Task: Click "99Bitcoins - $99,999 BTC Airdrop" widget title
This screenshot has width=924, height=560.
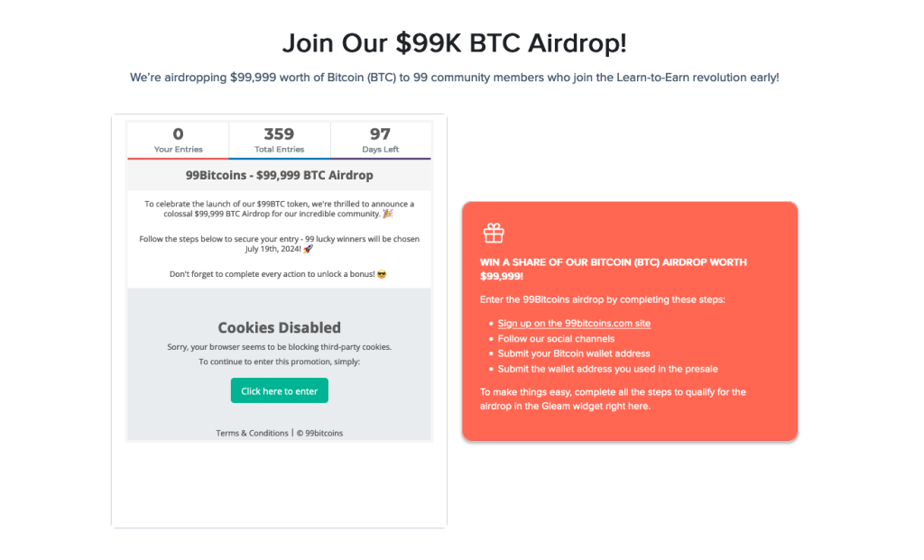Action: (x=280, y=176)
